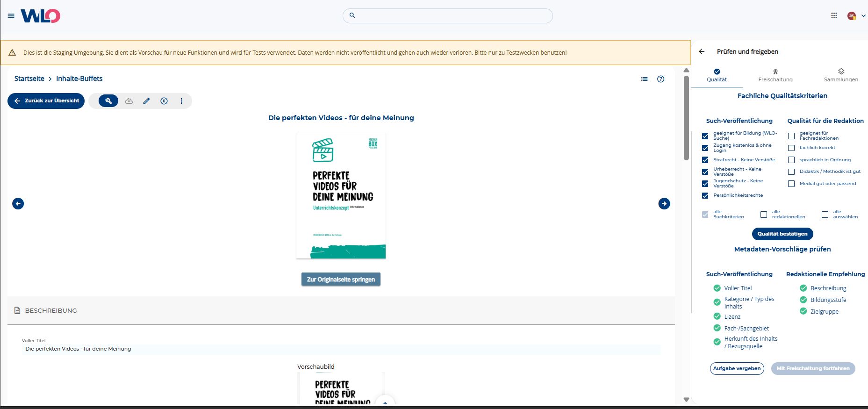The image size is (868, 409).
Task: Open the apps grid icon
Action: click(834, 15)
